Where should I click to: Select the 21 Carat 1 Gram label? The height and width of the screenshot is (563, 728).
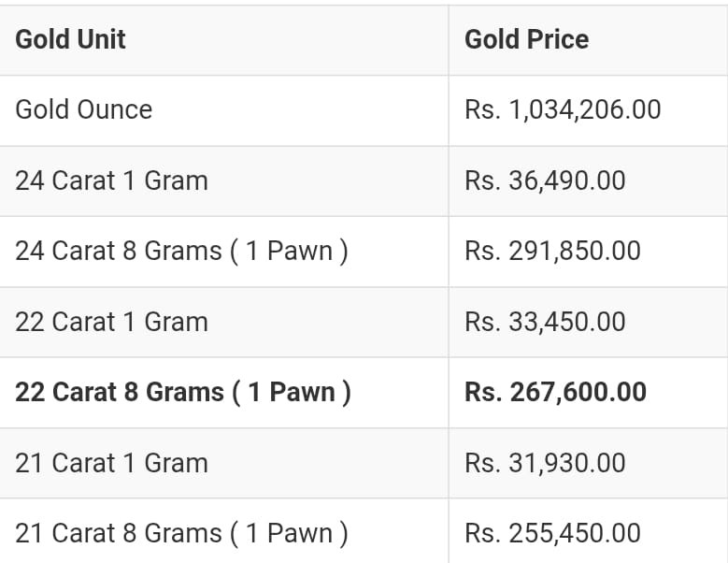click(x=111, y=463)
